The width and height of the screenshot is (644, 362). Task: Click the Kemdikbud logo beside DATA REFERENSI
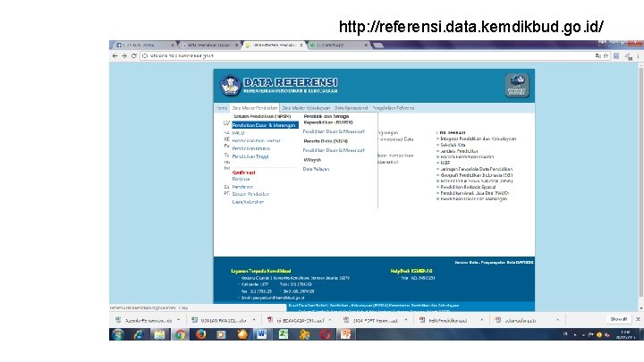[230, 86]
